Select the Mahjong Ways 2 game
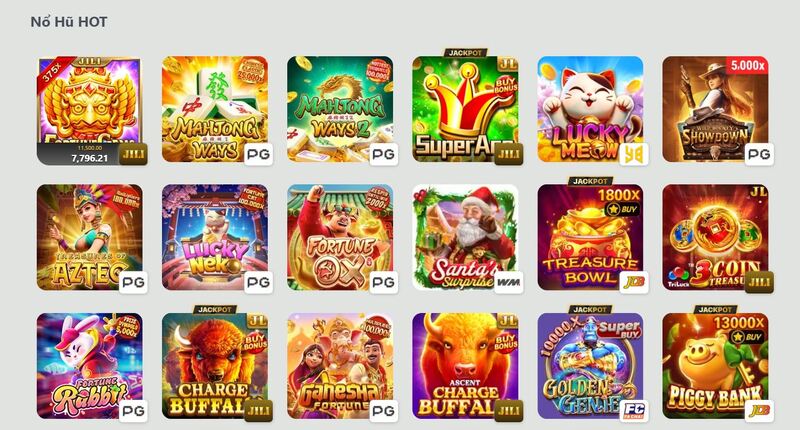 pos(340,109)
